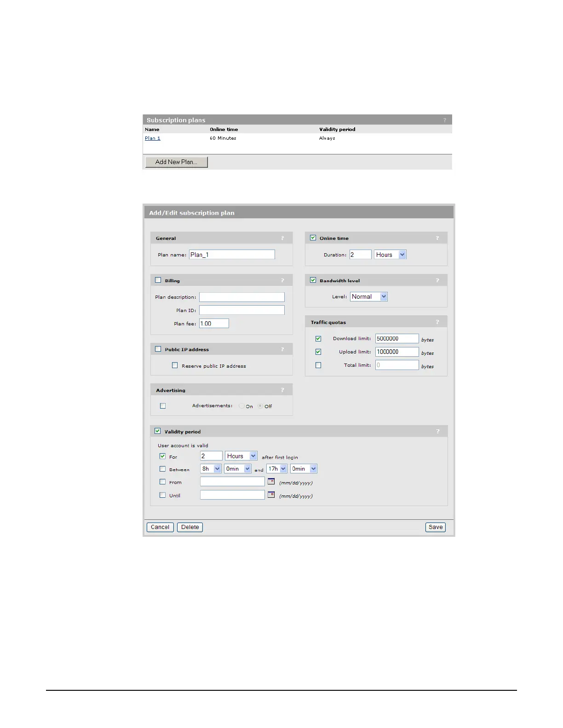Open end minutes dropdown after 17h

[304, 469]
